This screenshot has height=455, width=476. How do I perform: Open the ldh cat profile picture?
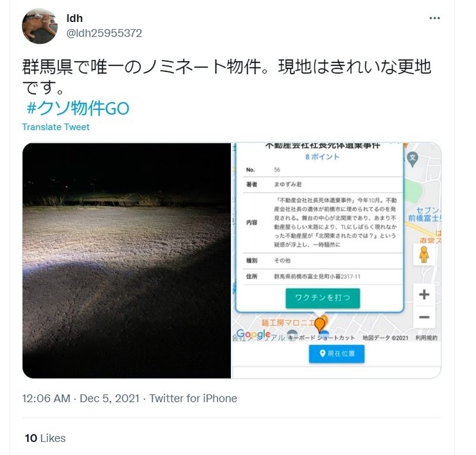point(40,26)
